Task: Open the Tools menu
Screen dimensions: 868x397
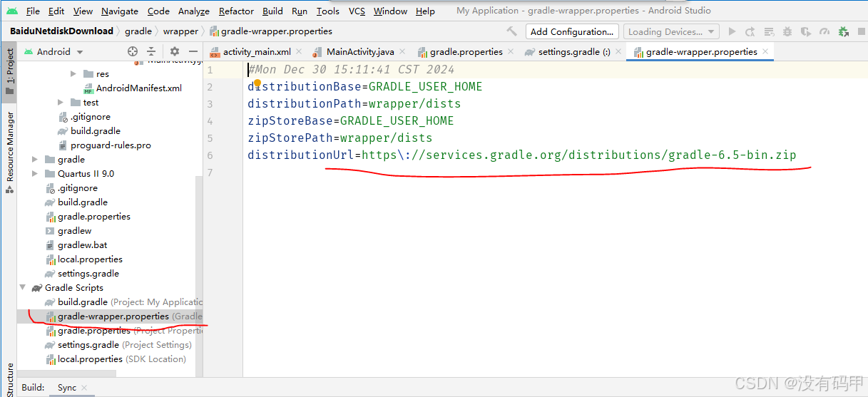Action: point(327,11)
